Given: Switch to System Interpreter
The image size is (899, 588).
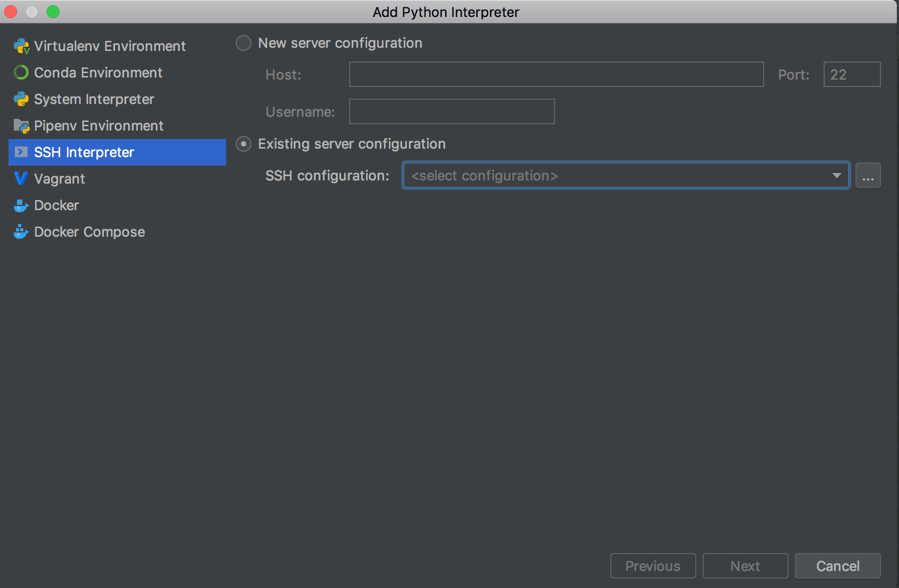Looking at the screenshot, I should coord(117,99).
